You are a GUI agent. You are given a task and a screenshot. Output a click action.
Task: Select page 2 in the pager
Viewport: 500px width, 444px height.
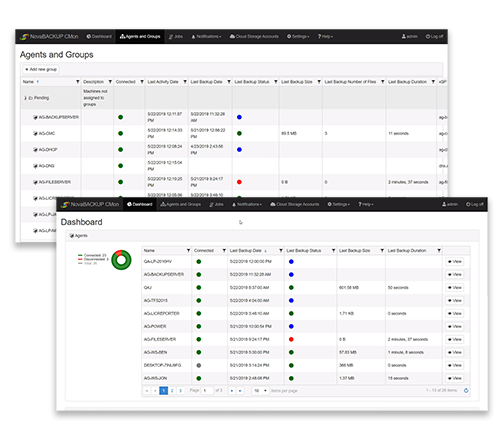(x=172, y=390)
